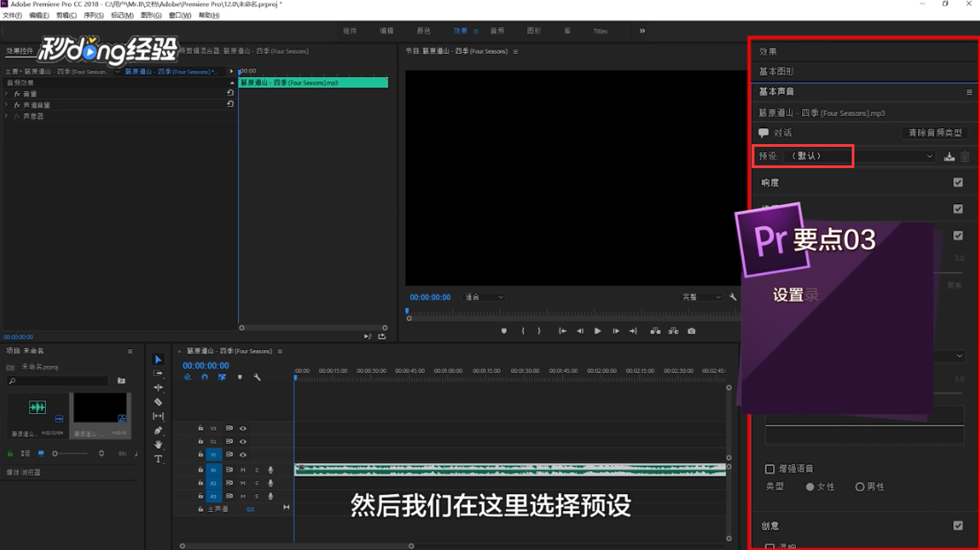The width and height of the screenshot is (980, 550).
Task: Click 清除音频类型 button
Action: (935, 134)
